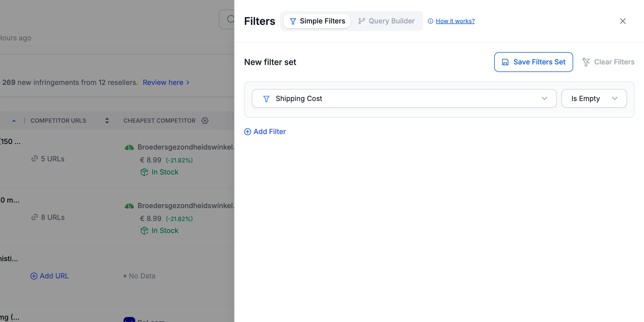Click the link icon next to 8 URLs
This screenshot has width=644, height=322.
pos(35,217)
